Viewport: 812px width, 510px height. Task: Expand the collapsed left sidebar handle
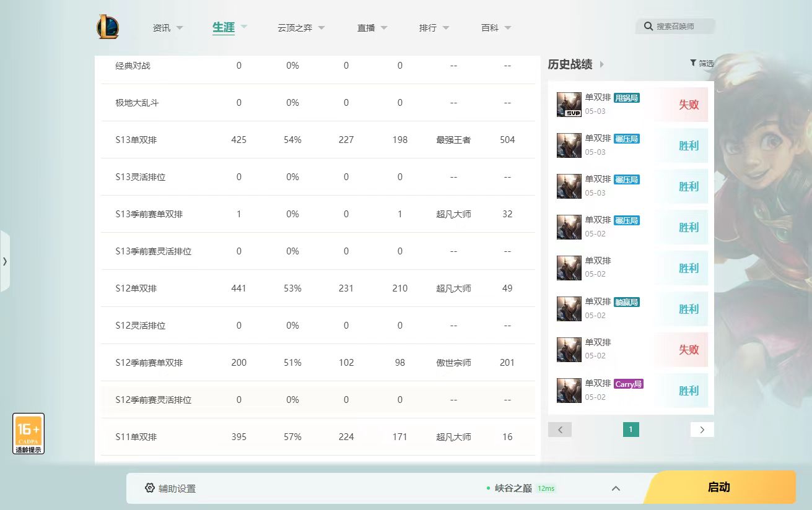pyautogui.click(x=5, y=261)
